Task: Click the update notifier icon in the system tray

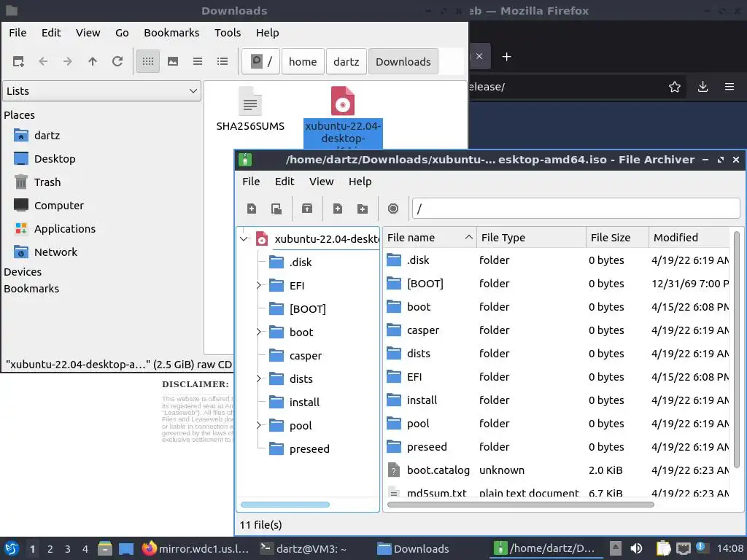Action: tap(700, 547)
